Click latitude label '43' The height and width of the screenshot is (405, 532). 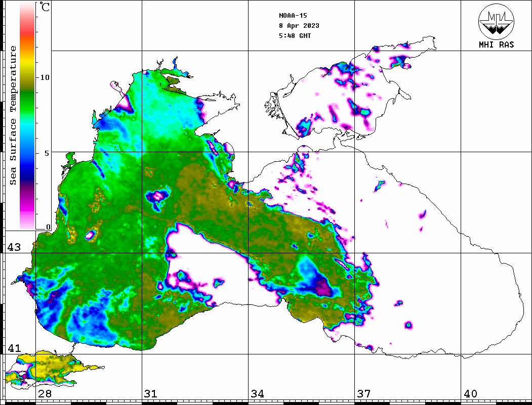14,247
